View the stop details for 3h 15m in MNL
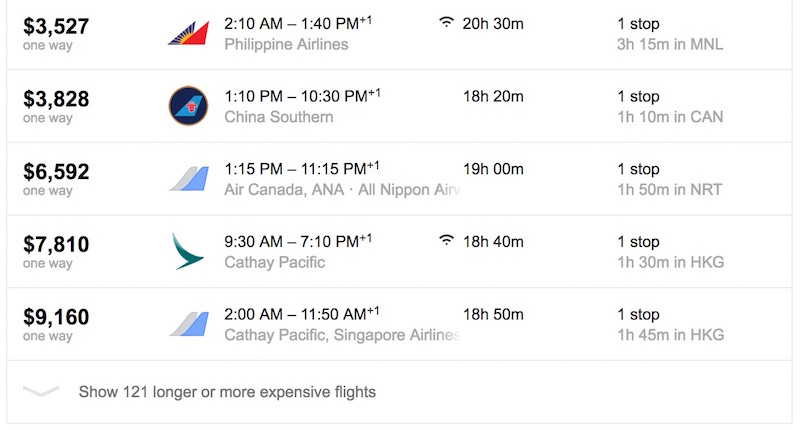The width and height of the screenshot is (800, 430). (x=670, y=44)
